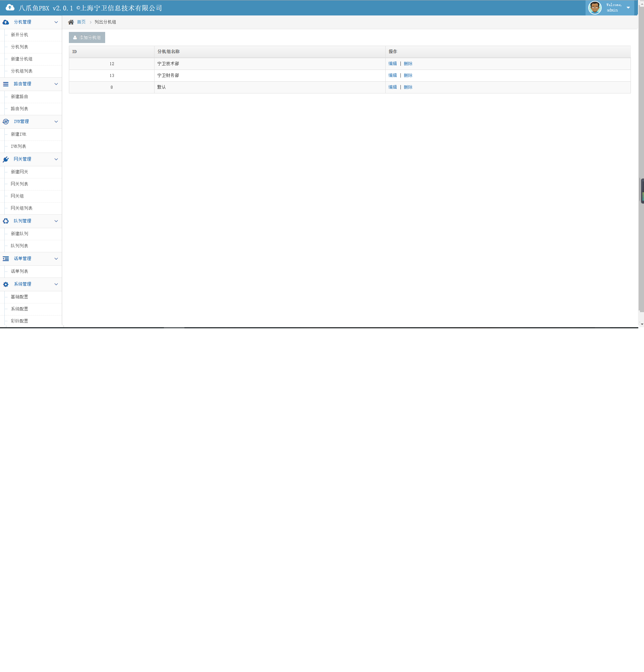
Task: Edit the 宁卫技术部 extension group
Action: pyautogui.click(x=392, y=64)
